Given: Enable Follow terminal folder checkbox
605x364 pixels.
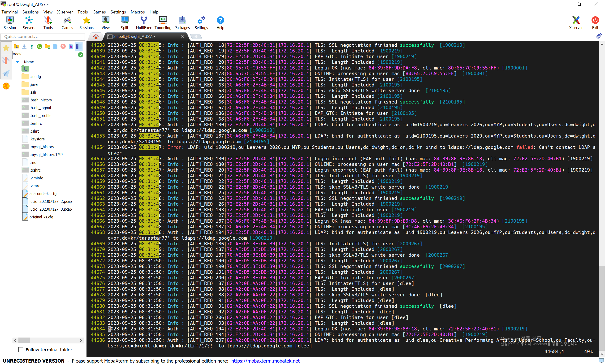Looking at the screenshot, I should point(21,350).
